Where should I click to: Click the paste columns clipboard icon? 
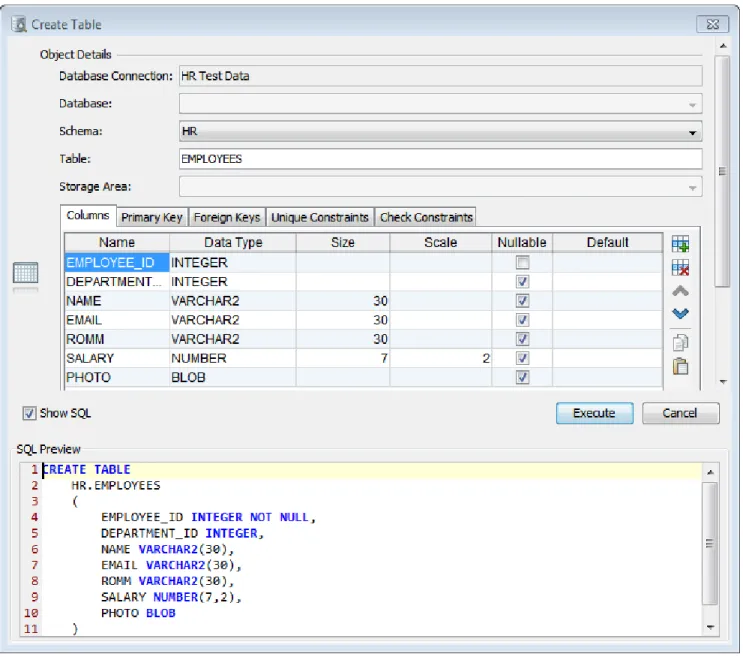coord(680,366)
